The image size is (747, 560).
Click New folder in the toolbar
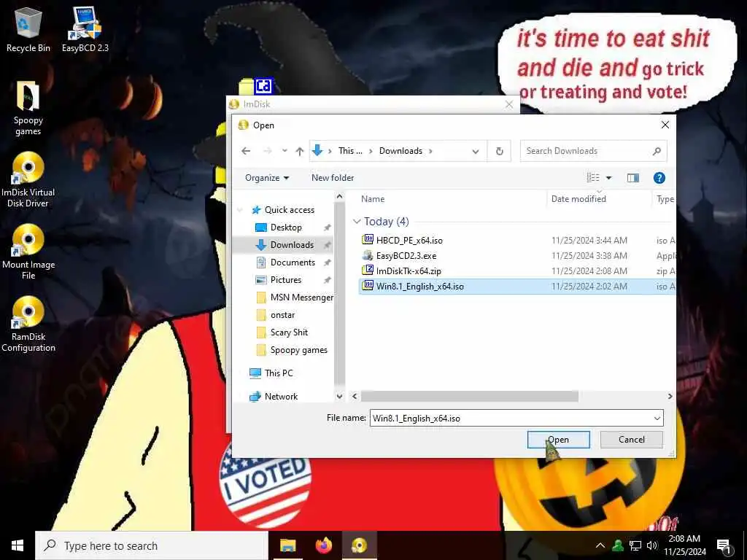[333, 178]
